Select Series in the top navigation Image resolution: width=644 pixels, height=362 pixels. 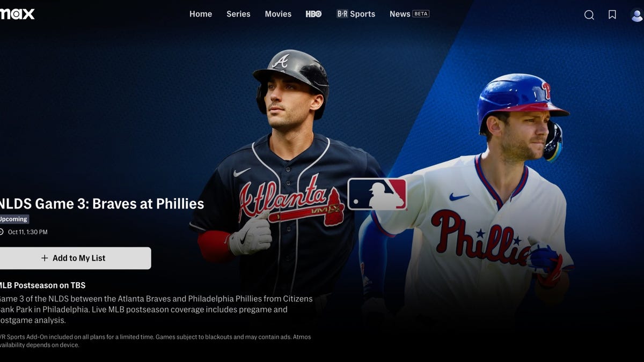[x=238, y=14]
